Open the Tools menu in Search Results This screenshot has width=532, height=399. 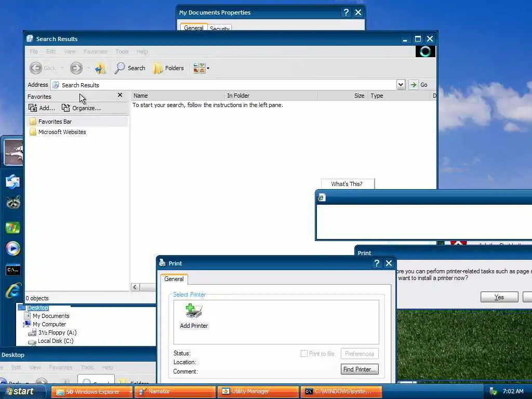(122, 51)
